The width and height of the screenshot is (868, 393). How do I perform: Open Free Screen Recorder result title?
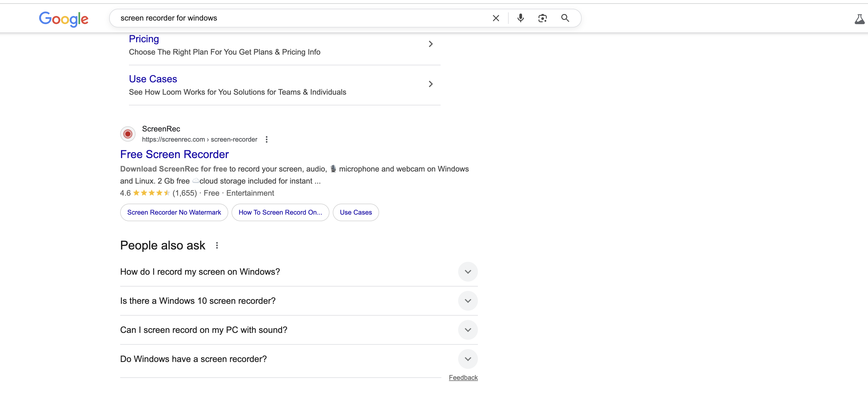(x=174, y=154)
